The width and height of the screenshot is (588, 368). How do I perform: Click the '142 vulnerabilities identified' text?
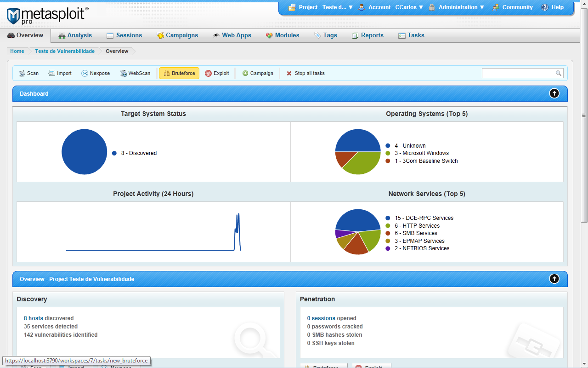61,335
